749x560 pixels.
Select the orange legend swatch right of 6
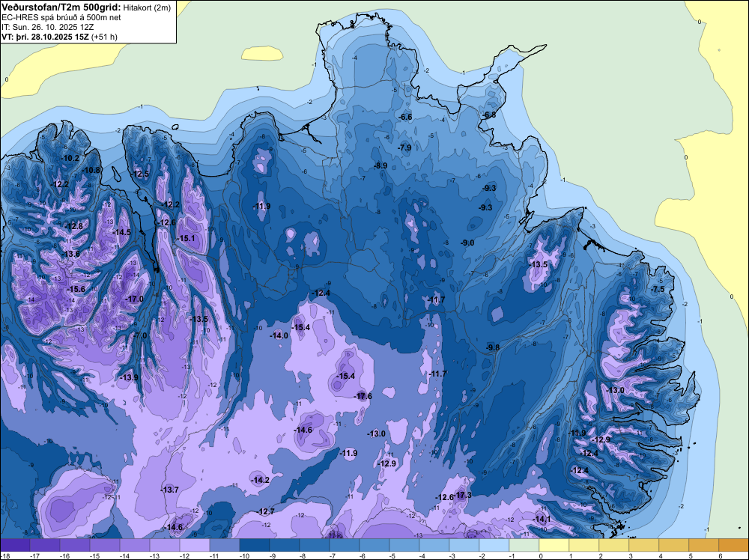click(734, 546)
